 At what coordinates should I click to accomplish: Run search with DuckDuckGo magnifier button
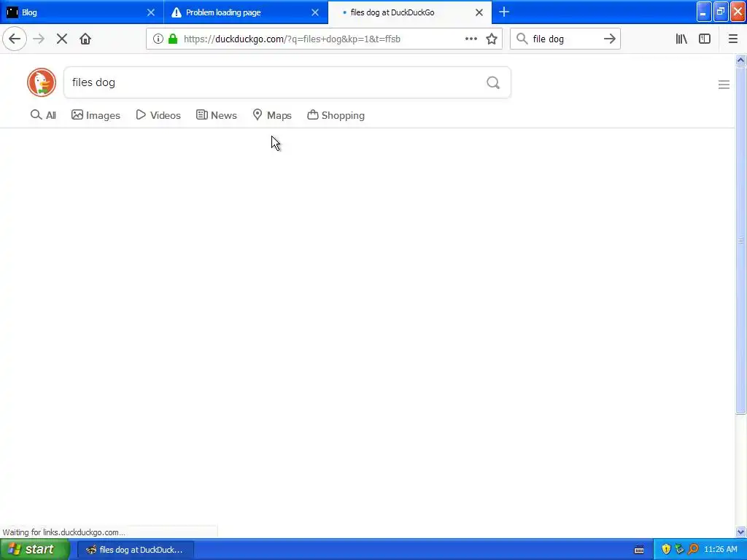point(493,83)
